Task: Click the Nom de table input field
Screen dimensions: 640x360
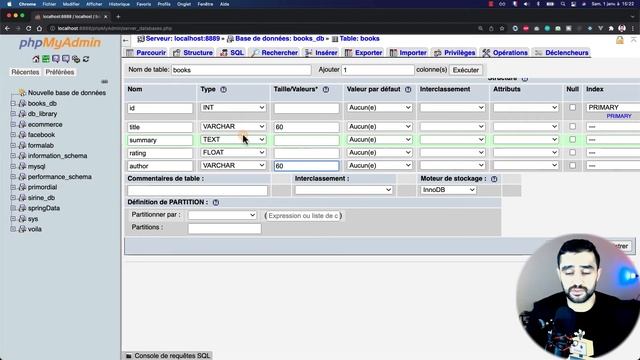Action: [241, 70]
